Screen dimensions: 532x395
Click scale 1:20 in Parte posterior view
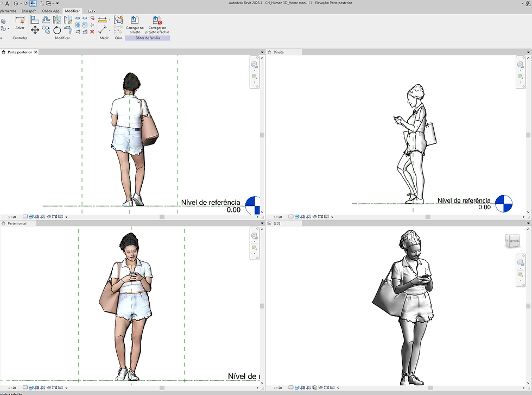12,217
